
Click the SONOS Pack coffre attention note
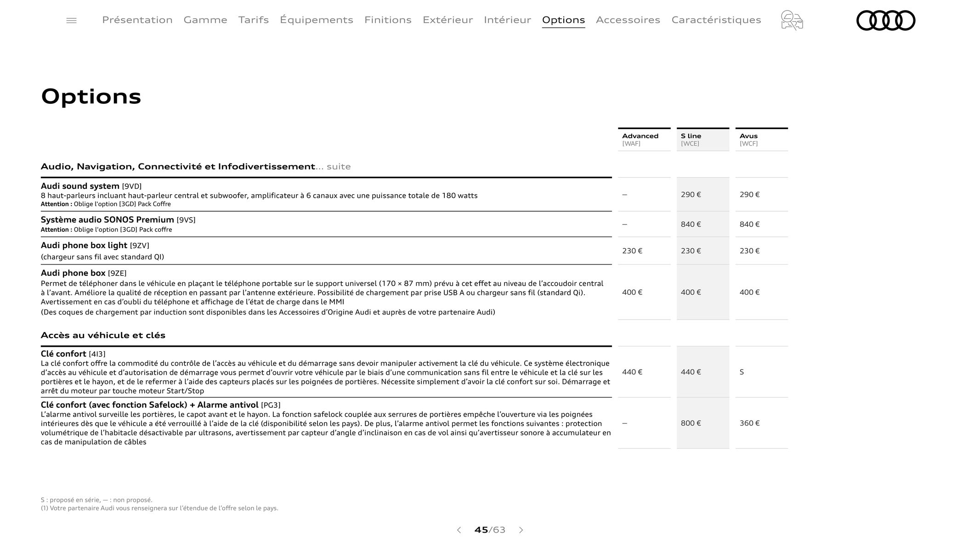(x=107, y=230)
